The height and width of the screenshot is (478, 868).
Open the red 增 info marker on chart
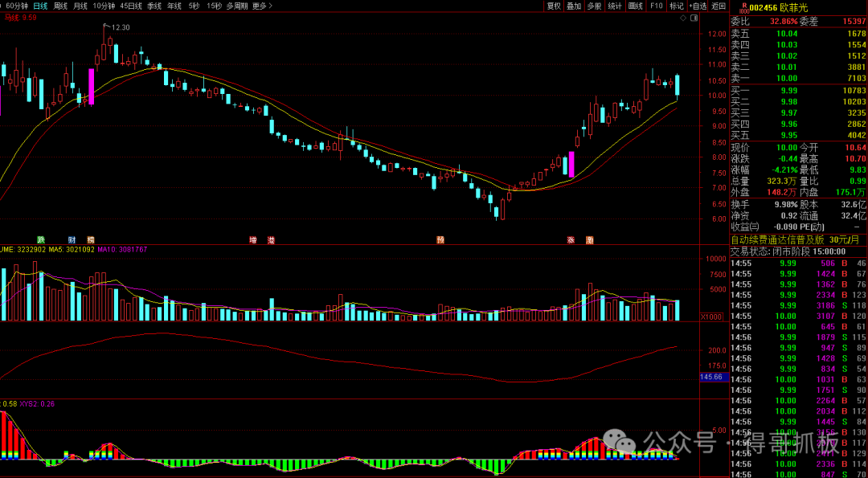pos(253,240)
